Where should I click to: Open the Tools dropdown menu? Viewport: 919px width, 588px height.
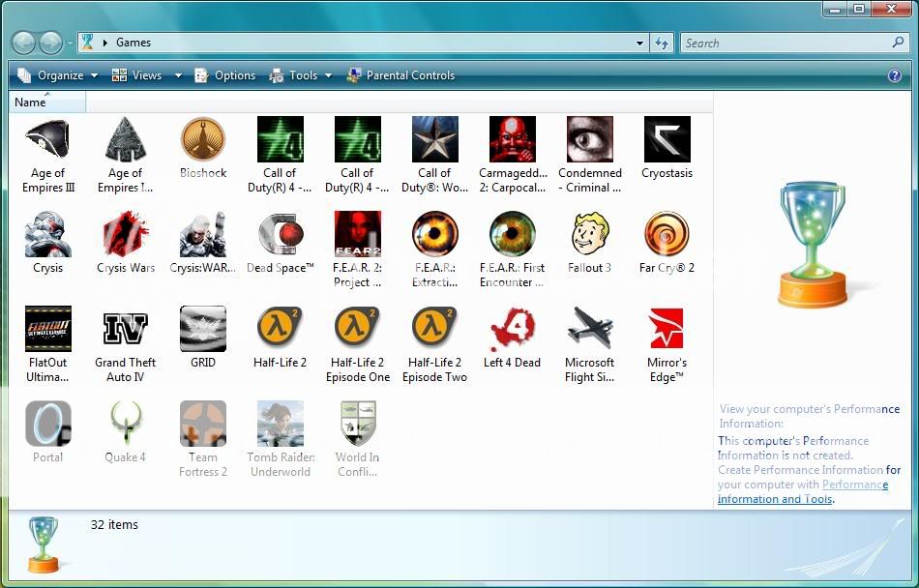(301, 75)
